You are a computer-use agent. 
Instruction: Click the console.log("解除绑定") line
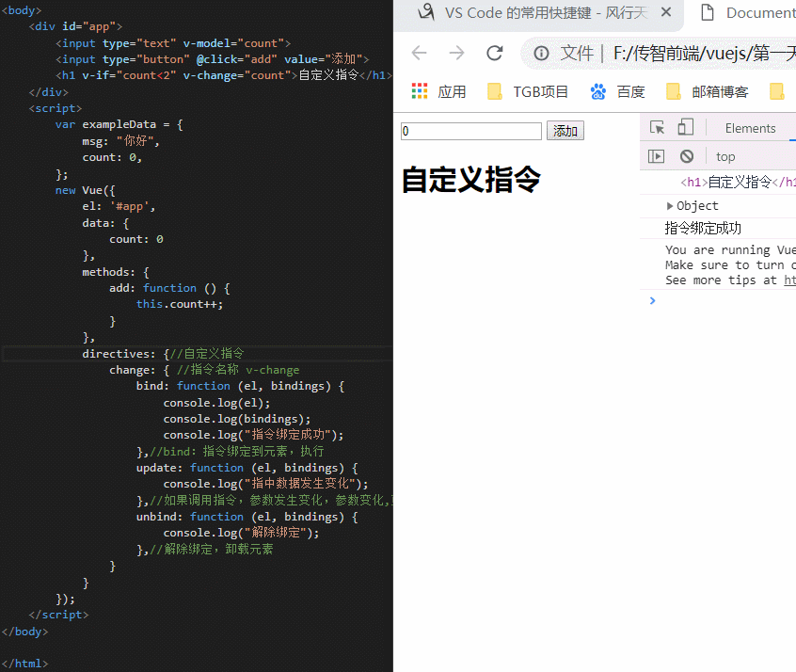pyautogui.click(x=241, y=533)
